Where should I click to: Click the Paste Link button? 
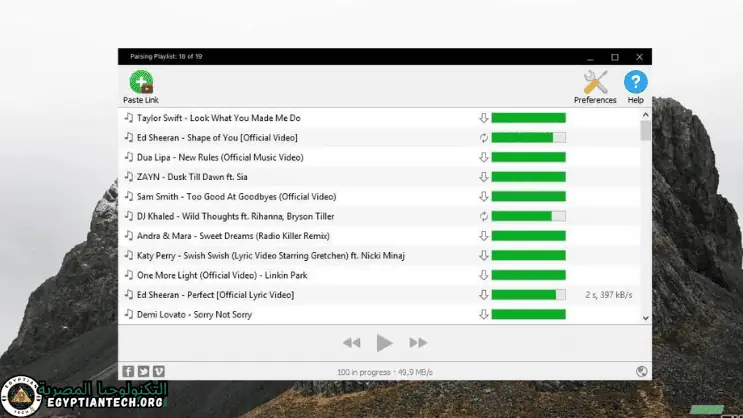point(140,84)
